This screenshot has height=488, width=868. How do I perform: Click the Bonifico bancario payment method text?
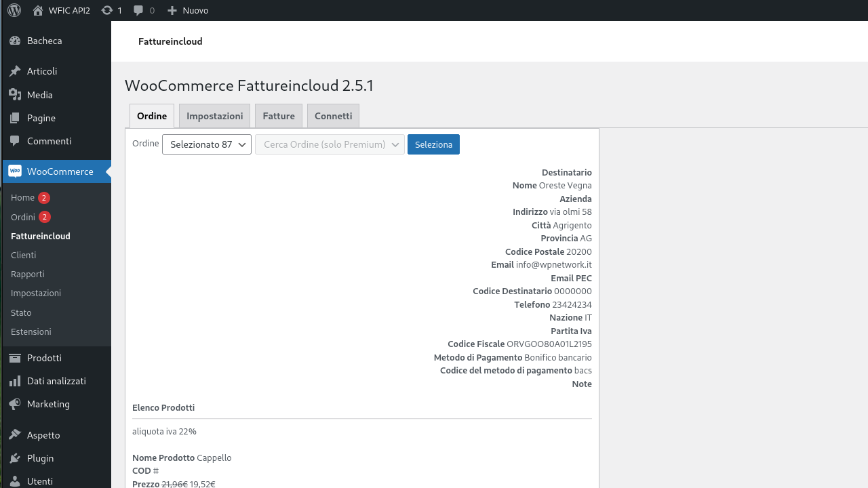pos(558,357)
